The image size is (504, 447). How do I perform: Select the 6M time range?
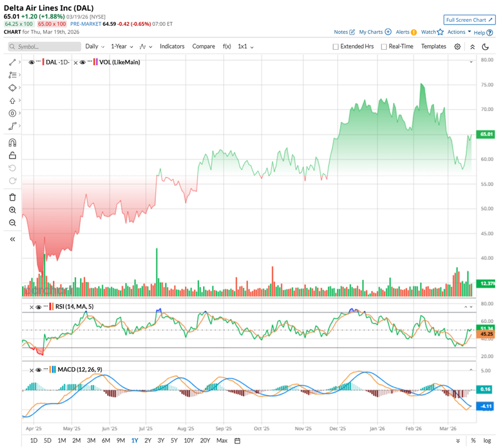(x=105, y=440)
